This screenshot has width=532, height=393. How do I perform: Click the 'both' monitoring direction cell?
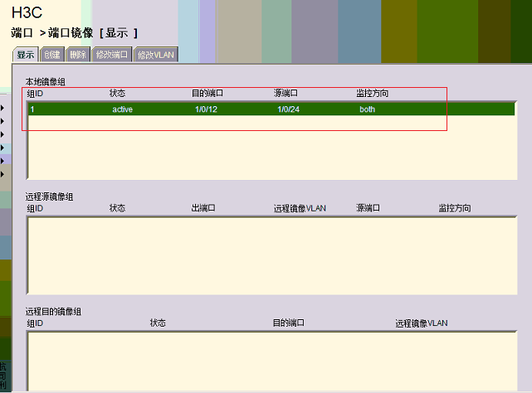click(367, 109)
